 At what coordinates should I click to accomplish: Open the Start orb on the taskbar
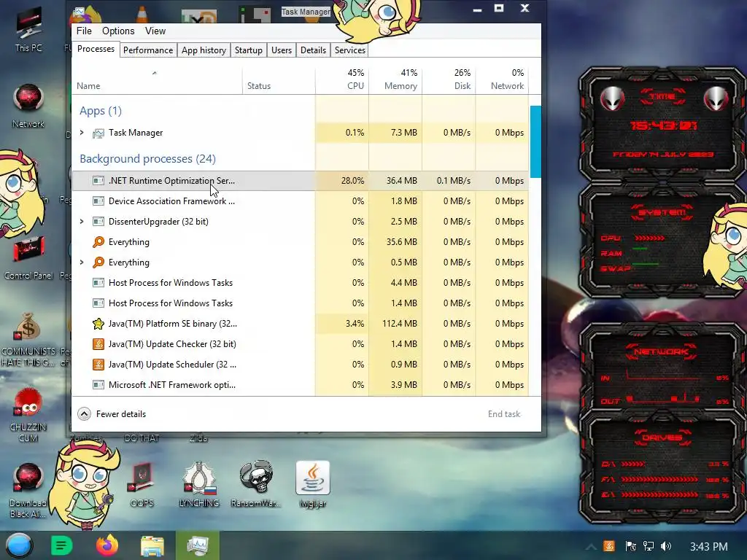tap(19, 545)
